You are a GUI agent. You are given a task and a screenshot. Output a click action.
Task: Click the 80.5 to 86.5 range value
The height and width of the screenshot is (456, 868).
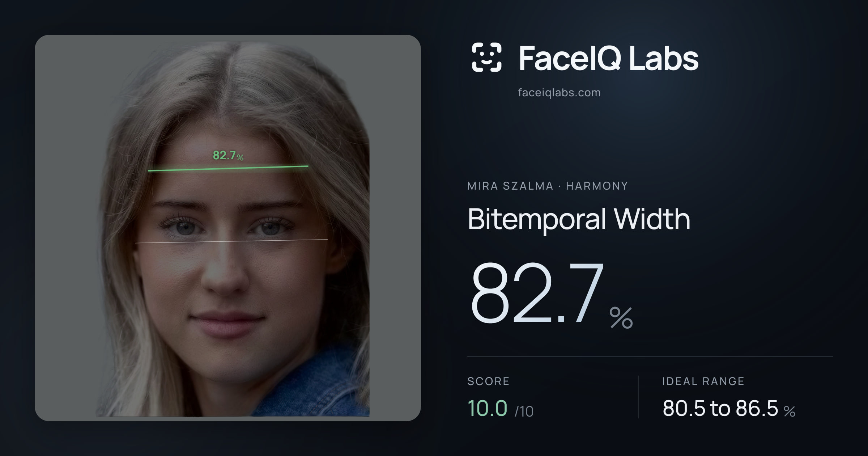click(x=720, y=408)
